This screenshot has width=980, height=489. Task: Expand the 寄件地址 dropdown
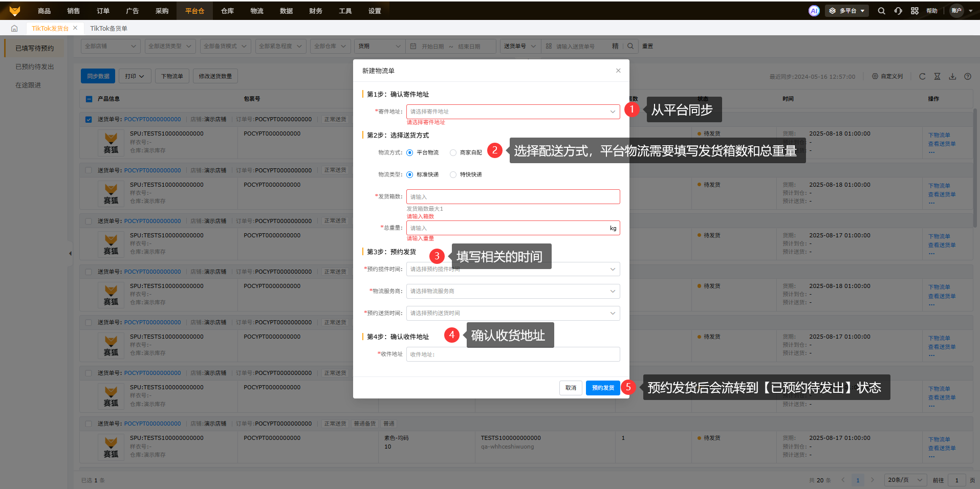click(x=513, y=112)
